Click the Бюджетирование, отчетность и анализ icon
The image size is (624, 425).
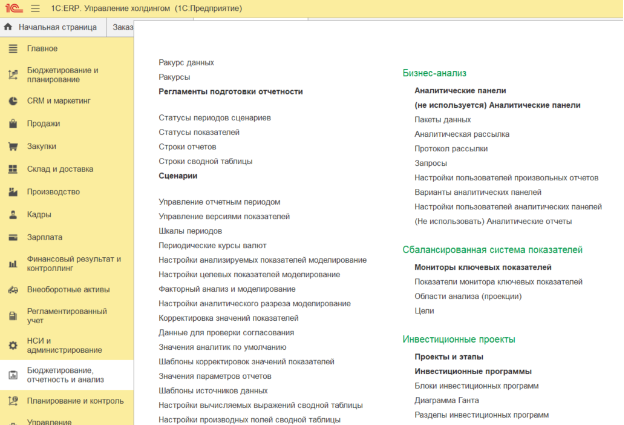(13, 375)
